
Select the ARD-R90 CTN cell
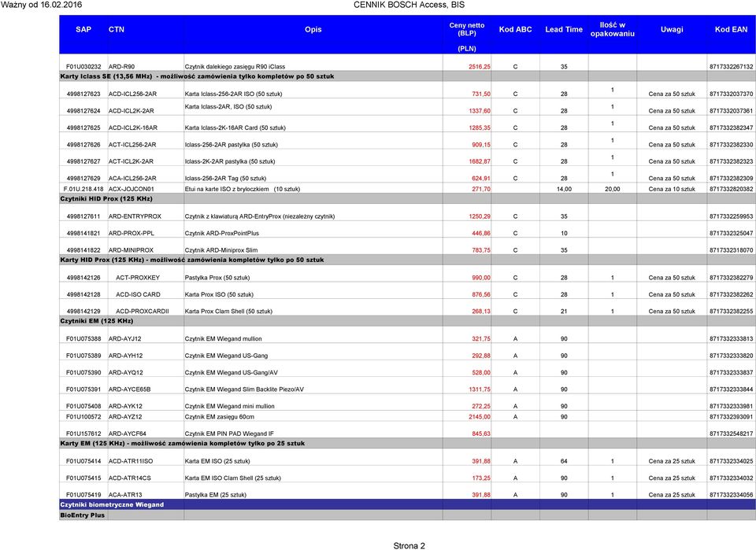(121, 67)
